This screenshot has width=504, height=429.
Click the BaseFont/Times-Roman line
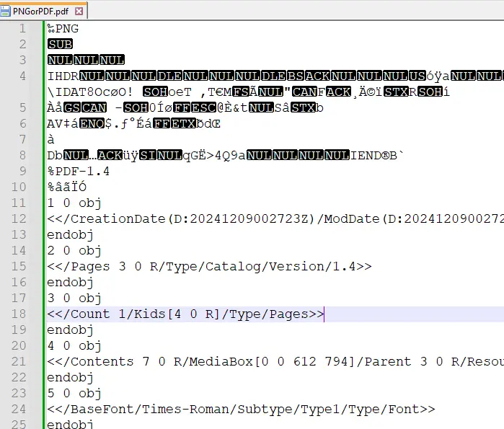[241, 409]
